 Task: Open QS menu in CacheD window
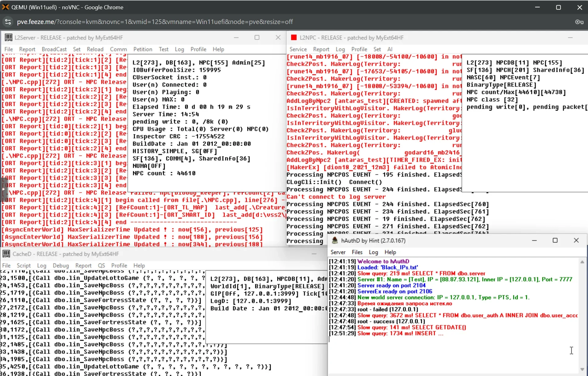point(101,265)
